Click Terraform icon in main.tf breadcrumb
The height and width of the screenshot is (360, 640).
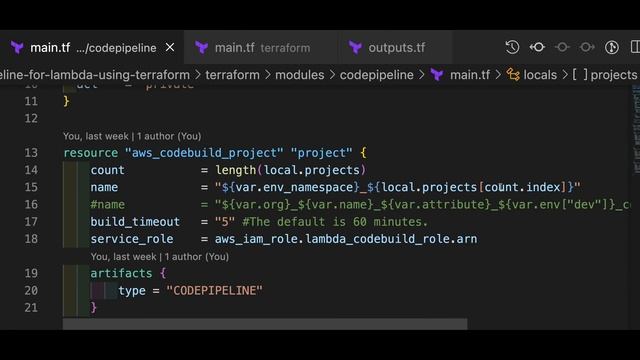pos(437,75)
